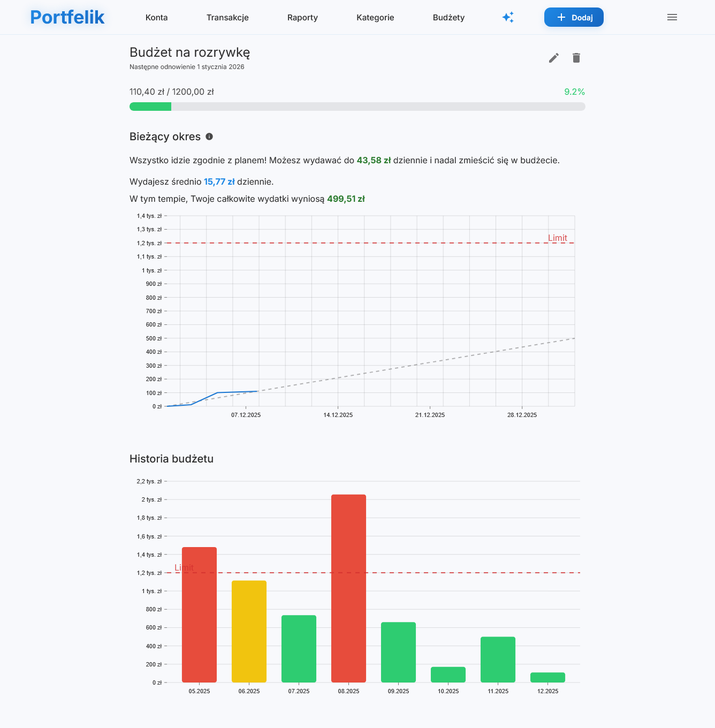Navigate to Kategorie
715x728 pixels.
pos(375,18)
